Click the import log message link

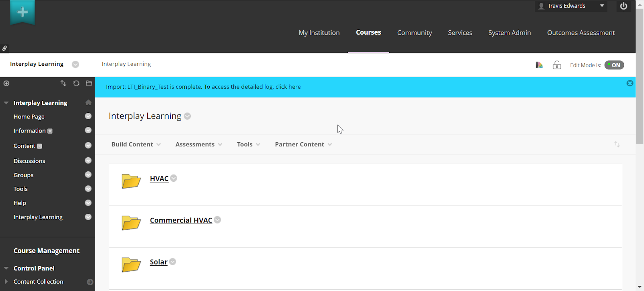coord(288,87)
